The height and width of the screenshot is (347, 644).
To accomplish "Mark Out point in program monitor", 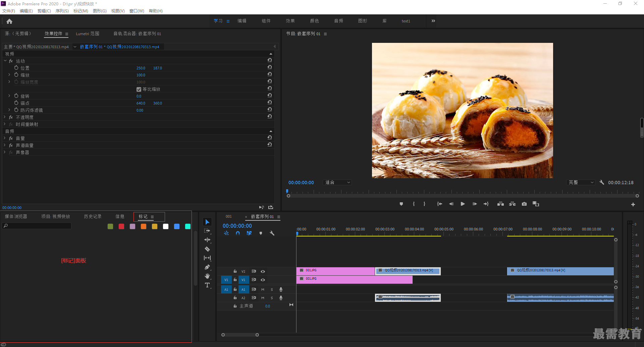I will [x=424, y=204].
